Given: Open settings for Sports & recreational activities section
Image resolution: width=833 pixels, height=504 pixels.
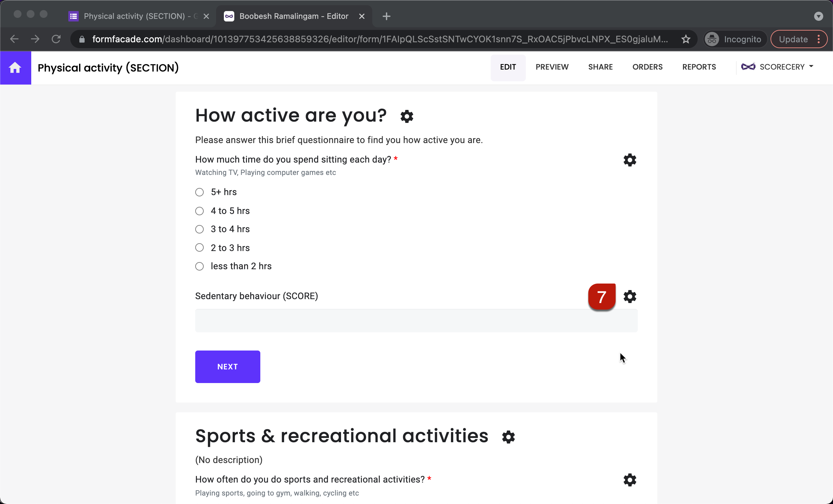Looking at the screenshot, I should point(508,437).
